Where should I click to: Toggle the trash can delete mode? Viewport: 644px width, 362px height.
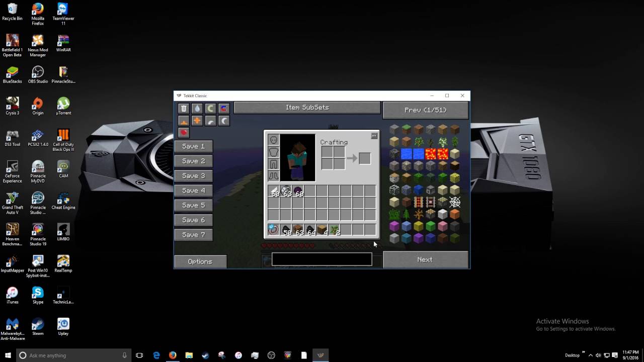(184, 109)
